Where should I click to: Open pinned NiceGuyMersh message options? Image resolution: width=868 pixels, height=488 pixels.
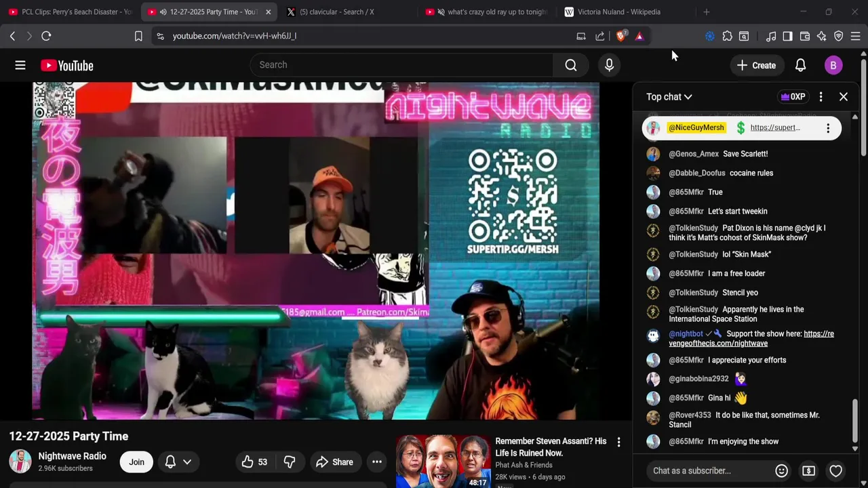pyautogui.click(x=828, y=127)
